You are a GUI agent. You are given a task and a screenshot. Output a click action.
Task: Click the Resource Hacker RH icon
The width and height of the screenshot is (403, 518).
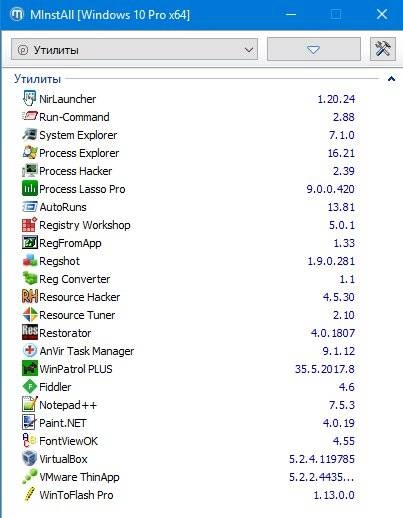tap(30, 297)
